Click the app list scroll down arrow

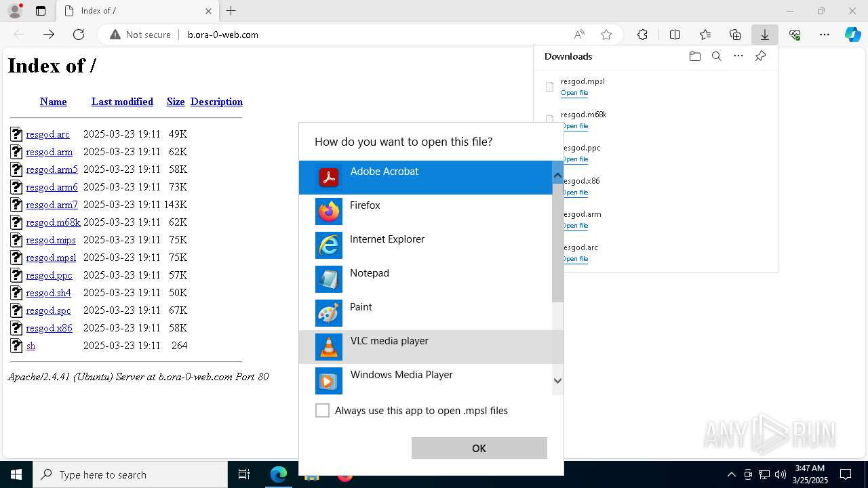click(x=557, y=380)
